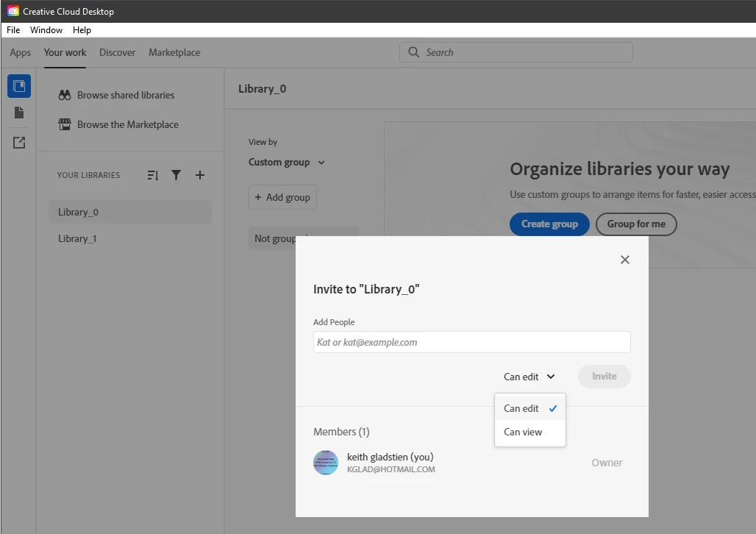The width and height of the screenshot is (756, 534).
Task: Open the File menu
Action: point(13,30)
